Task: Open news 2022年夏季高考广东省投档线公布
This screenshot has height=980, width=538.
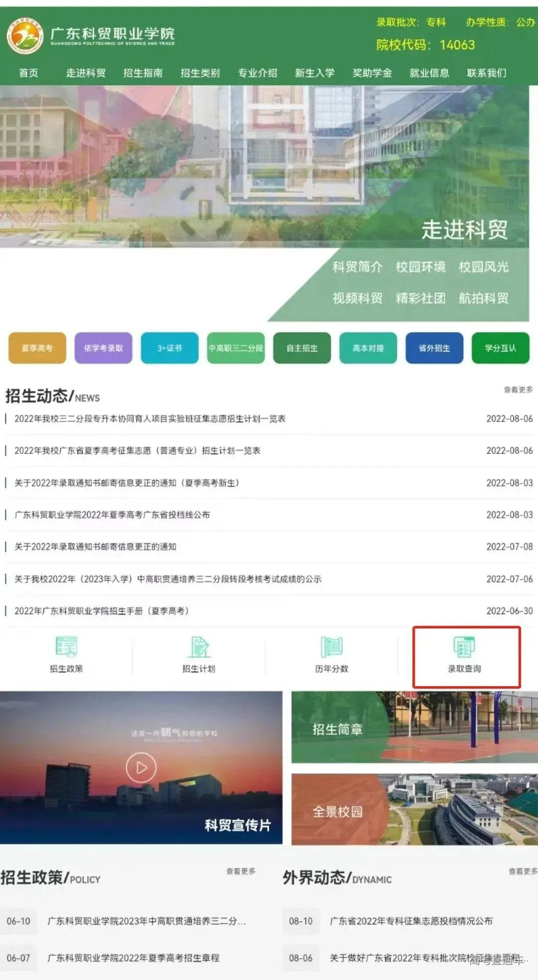Action: pyautogui.click(x=112, y=515)
